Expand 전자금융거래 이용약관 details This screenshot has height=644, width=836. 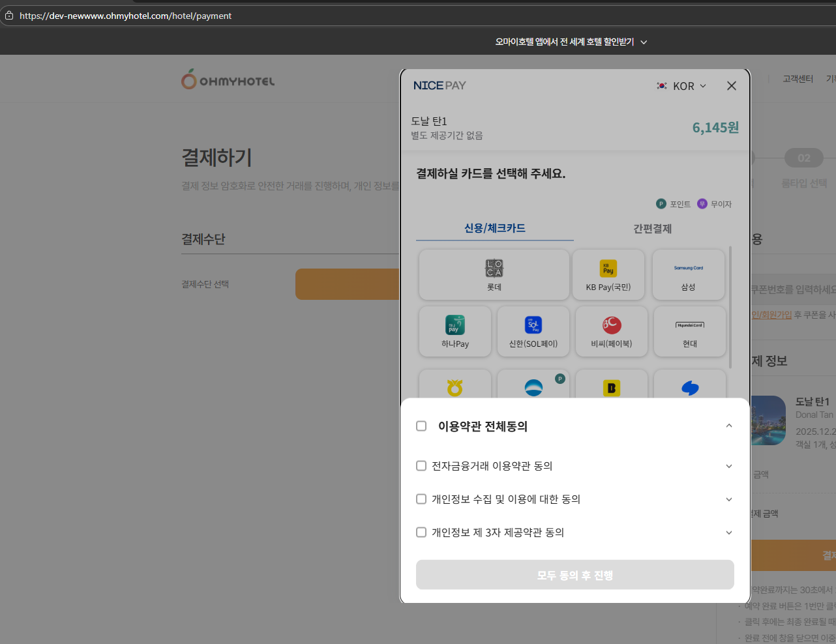tap(729, 466)
